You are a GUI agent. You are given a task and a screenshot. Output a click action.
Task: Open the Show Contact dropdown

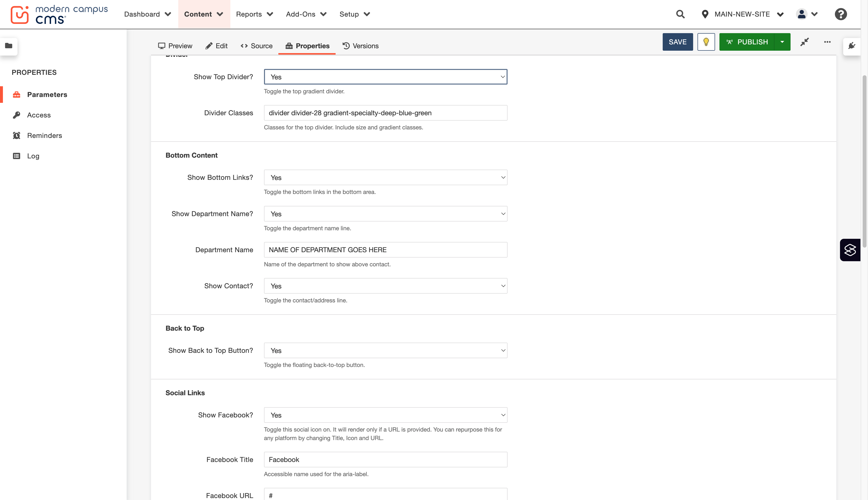[x=386, y=286]
